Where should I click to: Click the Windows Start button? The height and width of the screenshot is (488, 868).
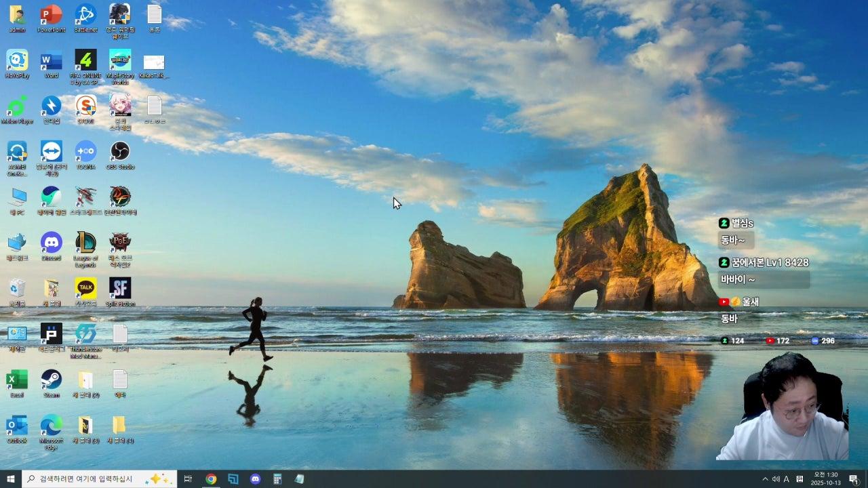tap(10, 479)
